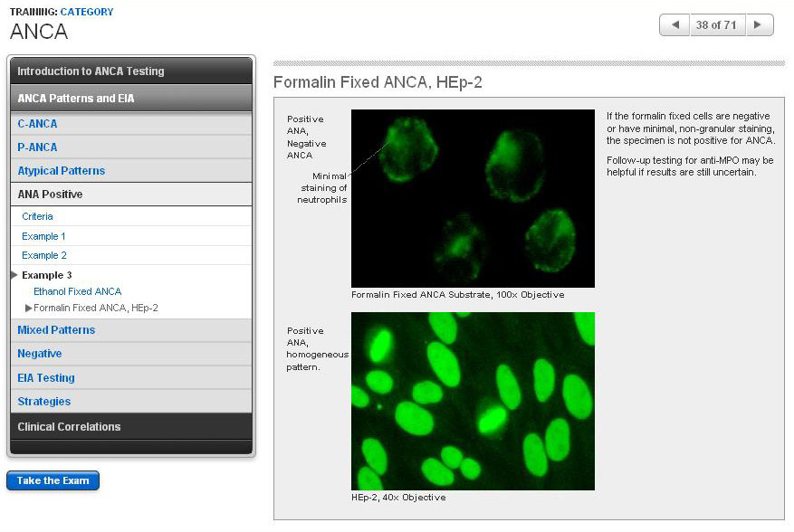Open the Example 1 page
The height and width of the screenshot is (532, 794).
43,236
